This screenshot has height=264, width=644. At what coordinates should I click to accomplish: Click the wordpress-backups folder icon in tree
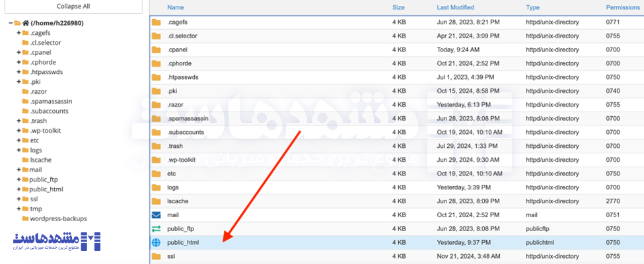(25, 218)
